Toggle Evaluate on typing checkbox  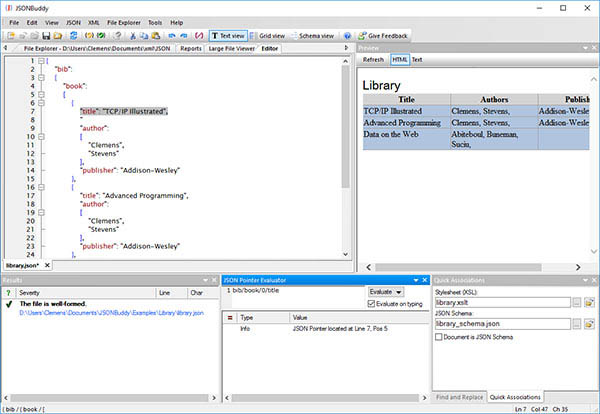click(x=371, y=302)
